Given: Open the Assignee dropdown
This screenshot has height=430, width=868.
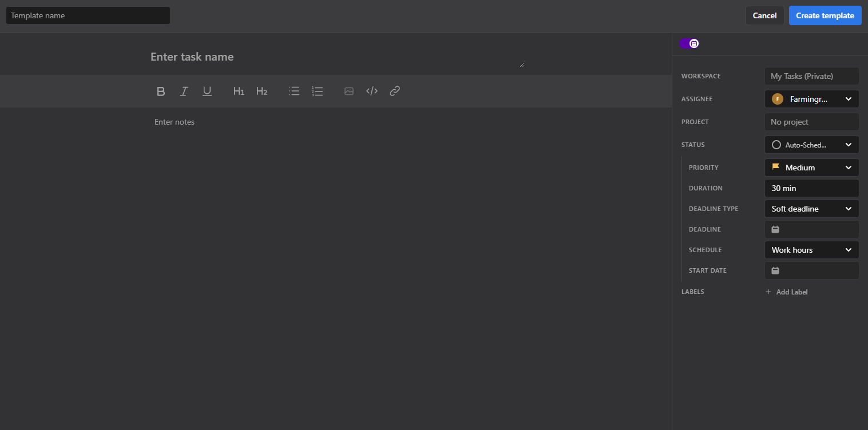Looking at the screenshot, I should (812, 99).
